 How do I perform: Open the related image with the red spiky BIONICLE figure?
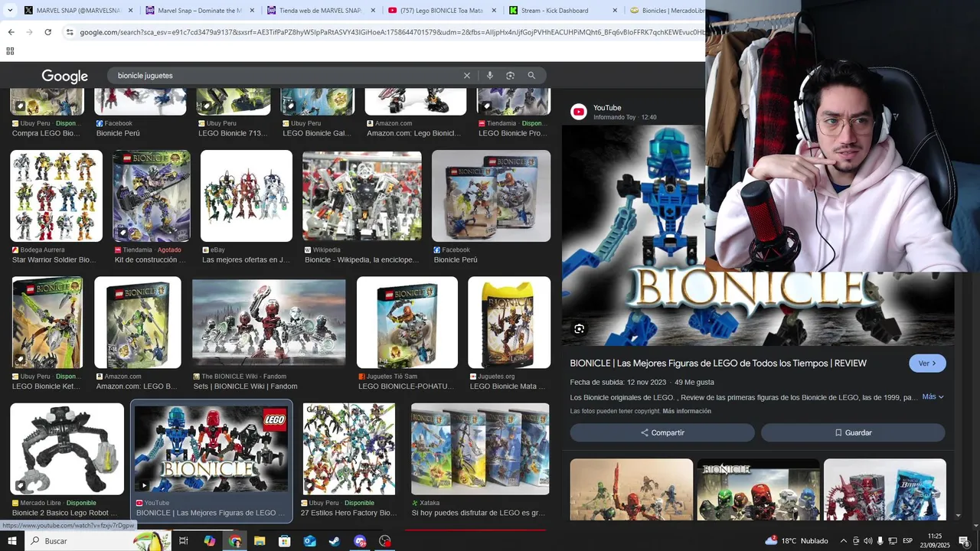tap(885, 490)
